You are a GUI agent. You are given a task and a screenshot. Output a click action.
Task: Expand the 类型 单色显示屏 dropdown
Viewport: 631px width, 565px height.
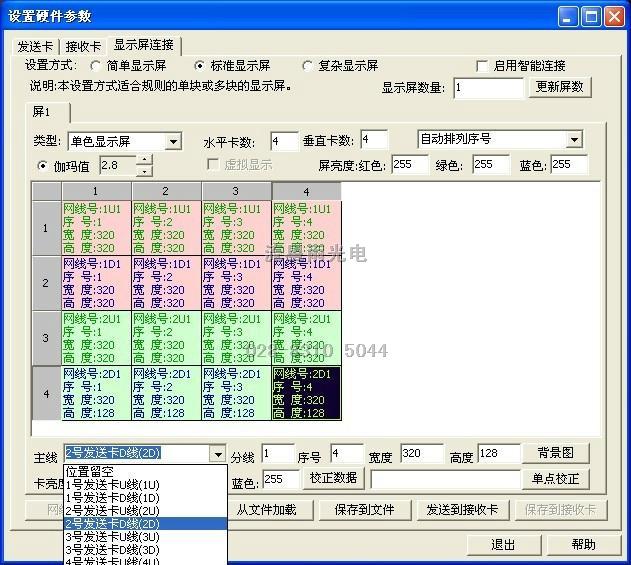[172, 141]
